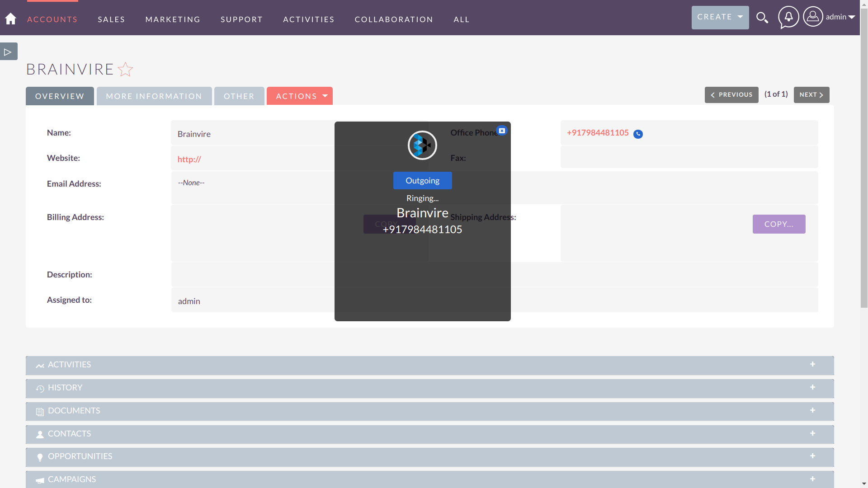The image size is (868, 488).
Task: Click the Activities panel icon
Action: (x=40, y=366)
